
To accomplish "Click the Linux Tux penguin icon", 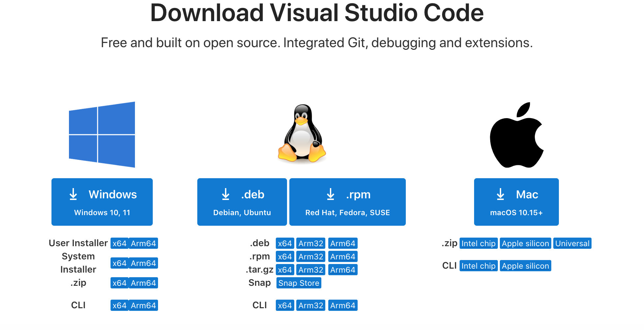I will point(302,133).
